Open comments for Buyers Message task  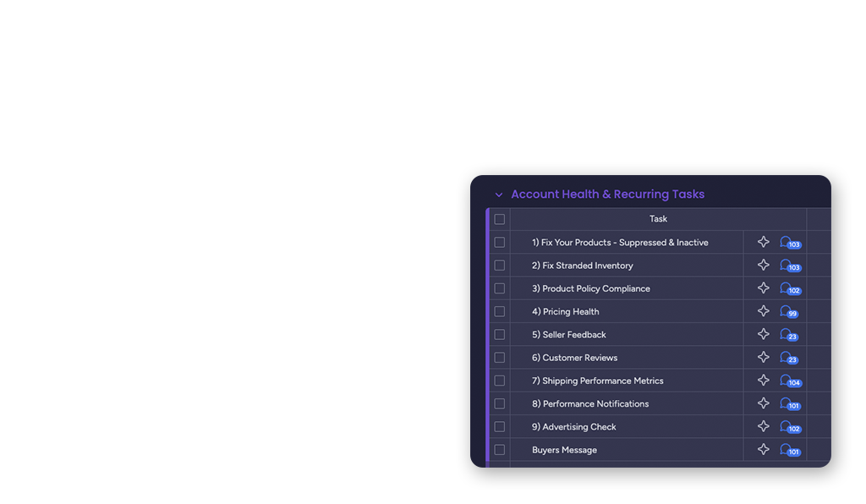click(788, 450)
